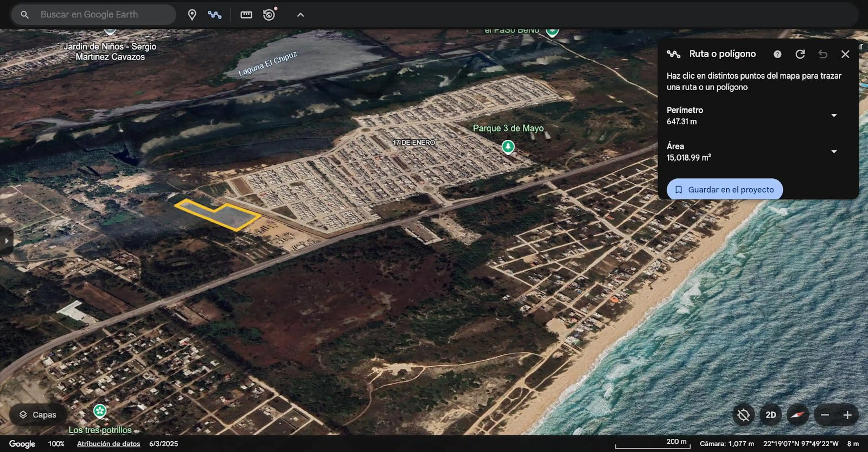The width and height of the screenshot is (868, 452).
Task: Zoom out with the minus button
Action: (825, 415)
